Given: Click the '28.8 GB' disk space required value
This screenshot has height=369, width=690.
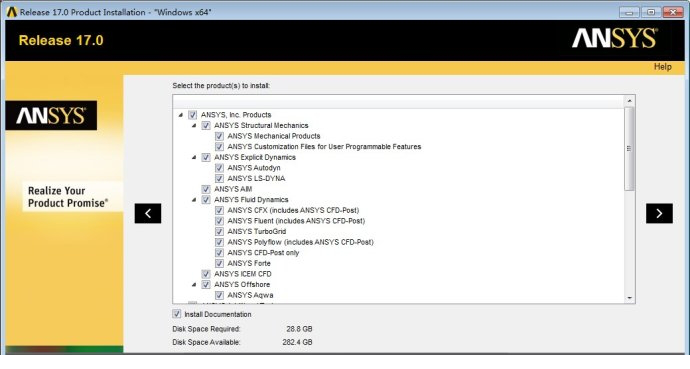Looking at the screenshot, I should point(299,329).
